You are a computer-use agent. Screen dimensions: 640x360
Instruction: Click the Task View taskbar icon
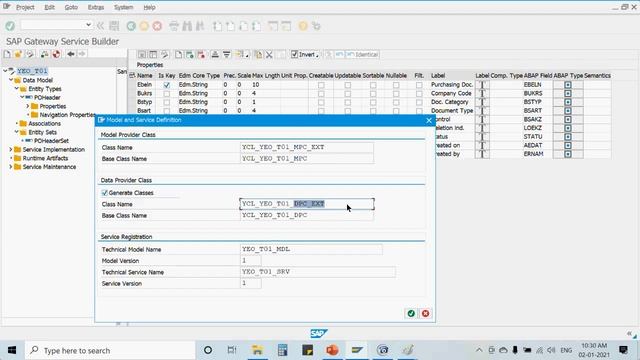click(232, 350)
